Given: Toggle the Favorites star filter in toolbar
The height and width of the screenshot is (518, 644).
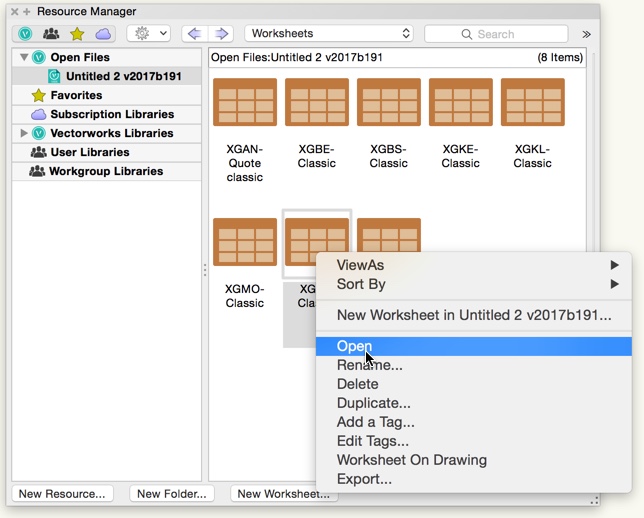Looking at the screenshot, I should coord(77,34).
